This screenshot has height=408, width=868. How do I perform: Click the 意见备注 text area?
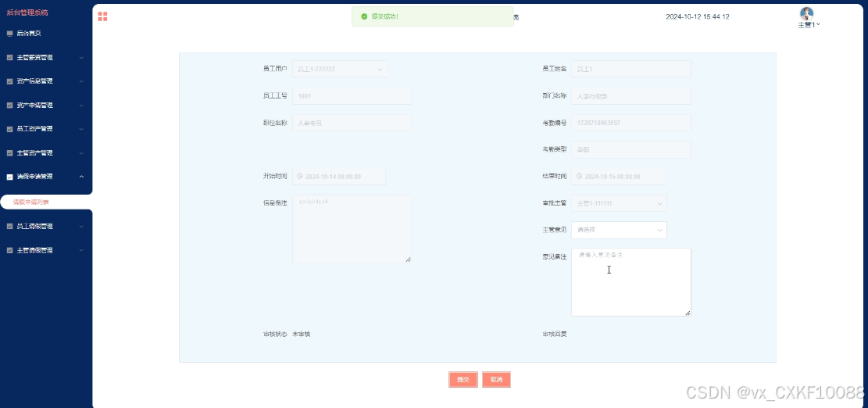click(x=631, y=282)
